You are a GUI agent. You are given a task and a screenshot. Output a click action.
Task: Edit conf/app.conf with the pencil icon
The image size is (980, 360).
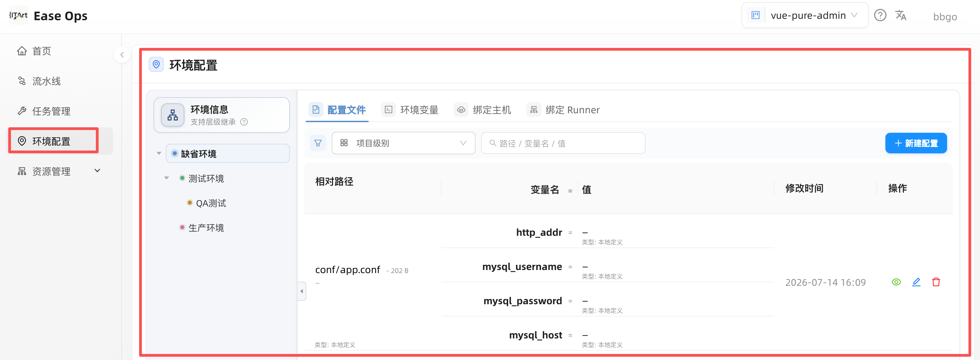tap(916, 282)
